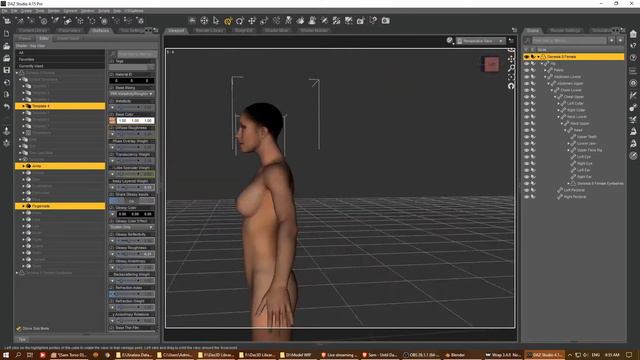The height and width of the screenshot is (360, 640).
Task: Click the draw style sphere icon in viewport
Action: pos(449,40)
